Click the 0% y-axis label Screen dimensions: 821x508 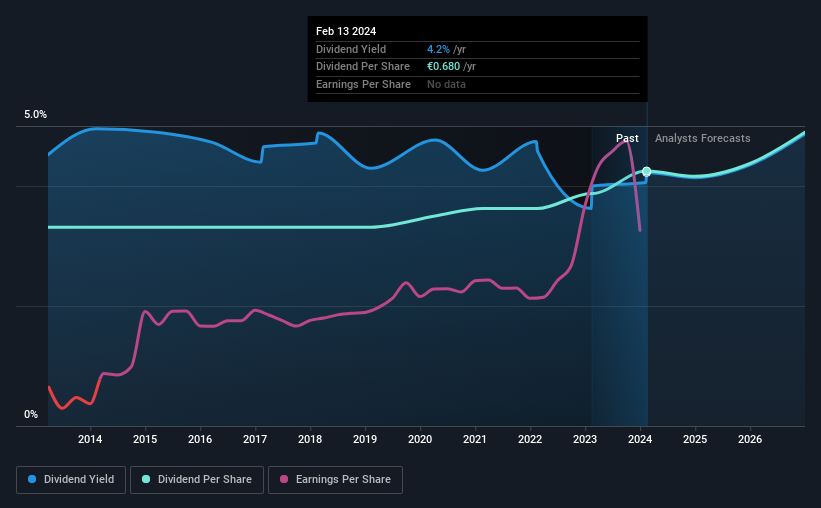point(31,414)
